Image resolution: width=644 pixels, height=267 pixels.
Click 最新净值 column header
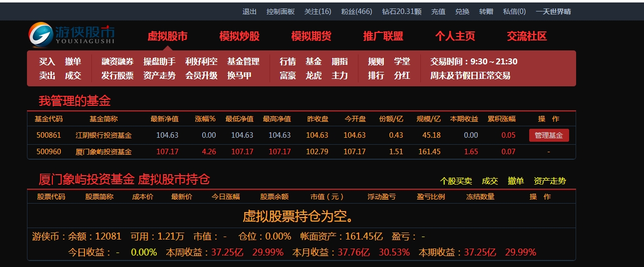(165, 119)
